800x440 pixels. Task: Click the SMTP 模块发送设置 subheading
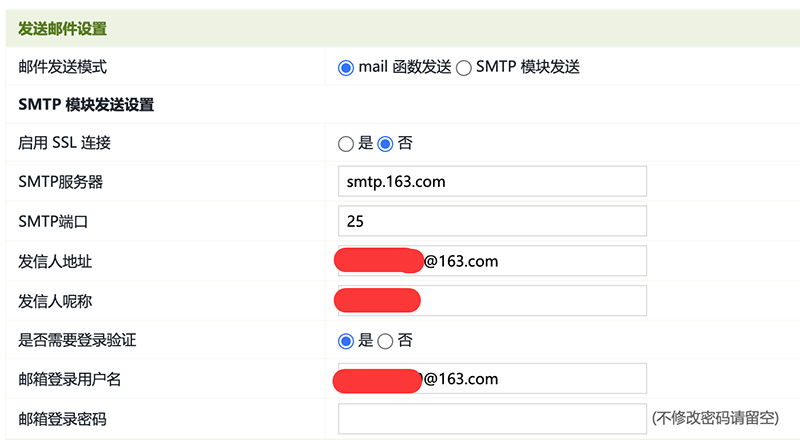(86, 104)
